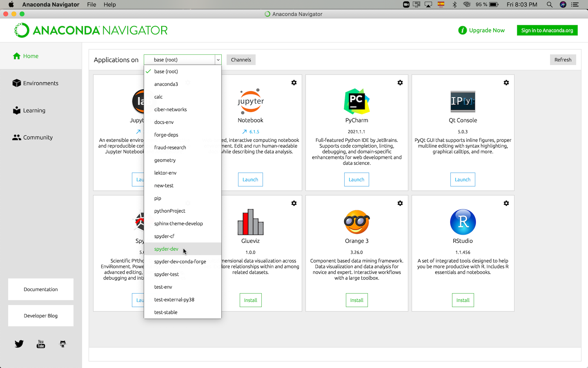Open the Community section
588x368 pixels.
tap(37, 137)
